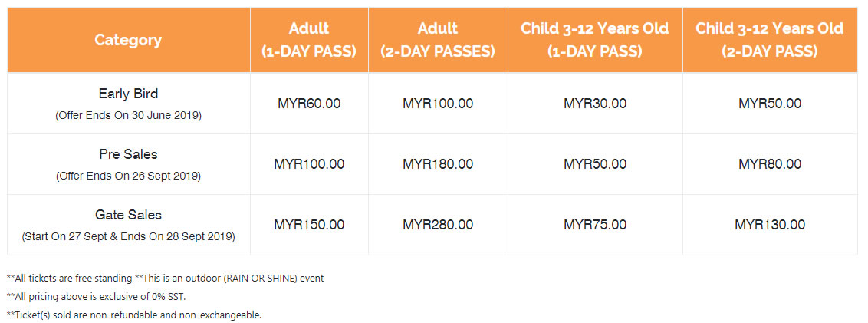Select the Adult (2-DAY PASSES) header

pos(437,40)
